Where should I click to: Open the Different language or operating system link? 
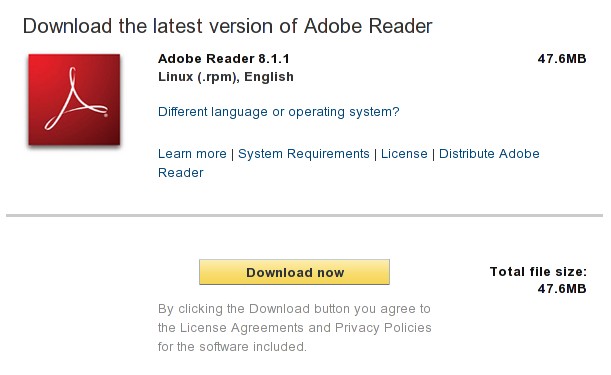click(279, 112)
